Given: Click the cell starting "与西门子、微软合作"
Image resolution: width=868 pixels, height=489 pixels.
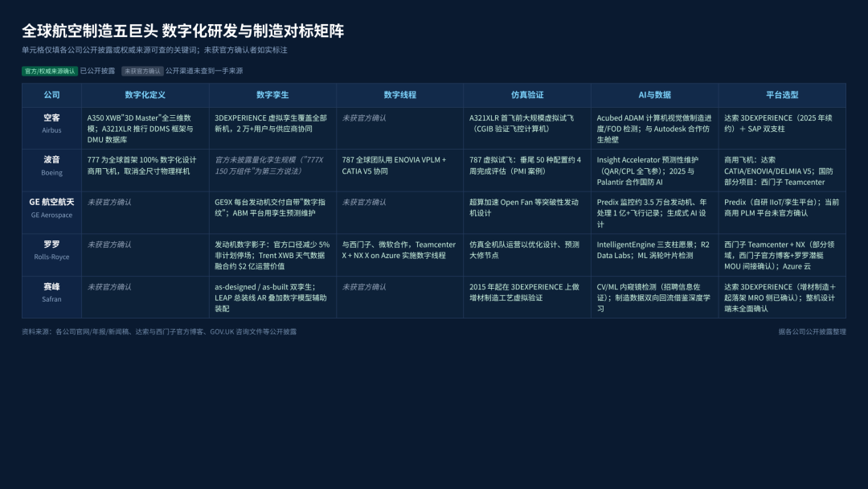Looking at the screenshot, I should point(399,255).
